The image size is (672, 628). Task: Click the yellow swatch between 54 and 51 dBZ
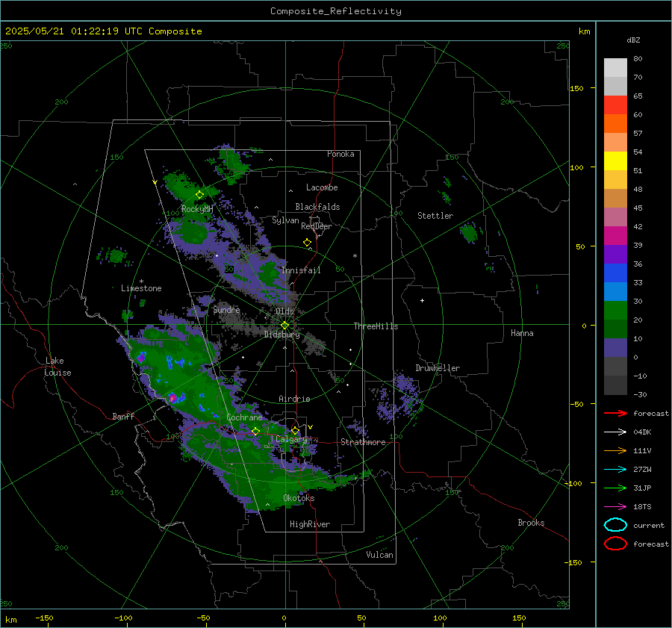[x=615, y=161]
